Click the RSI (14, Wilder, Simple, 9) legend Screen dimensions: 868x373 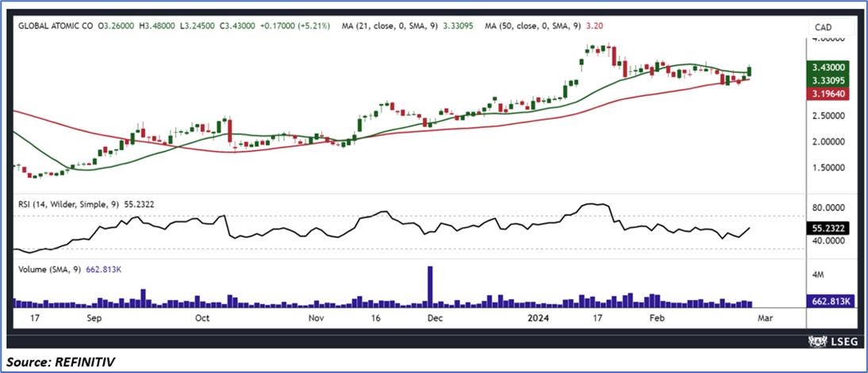69,204
